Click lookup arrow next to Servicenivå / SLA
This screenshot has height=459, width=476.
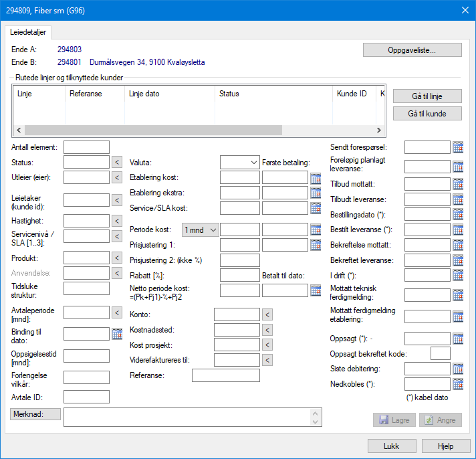tap(117, 236)
